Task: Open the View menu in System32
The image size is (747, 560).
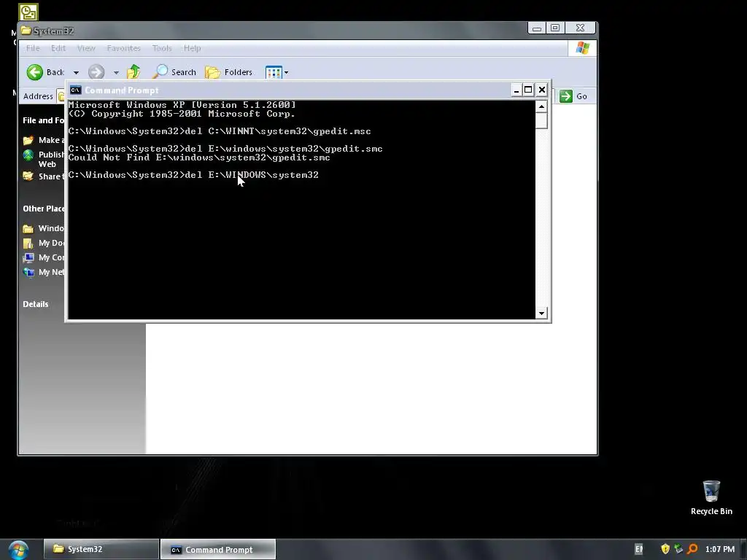Action: coord(86,48)
